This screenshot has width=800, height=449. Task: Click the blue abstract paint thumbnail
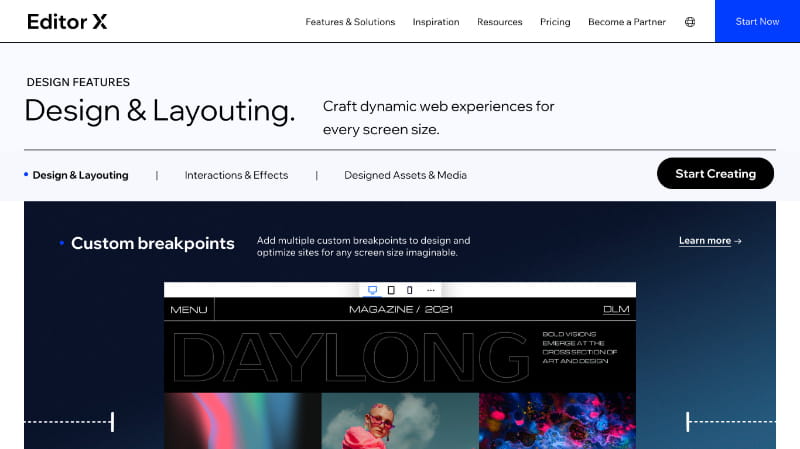pos(557,421)
